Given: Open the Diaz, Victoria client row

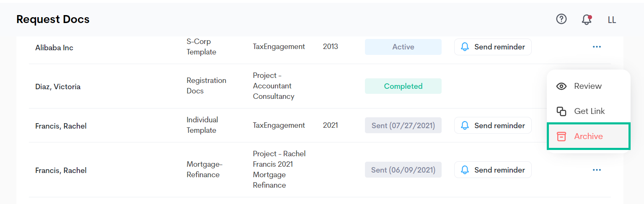Looking at the screenshot, I should tap(320, 86).
